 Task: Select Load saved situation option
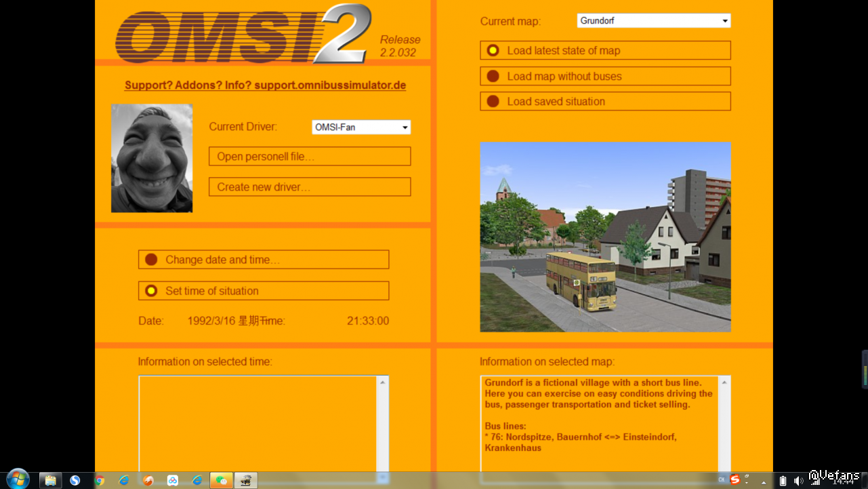[605, 101]
